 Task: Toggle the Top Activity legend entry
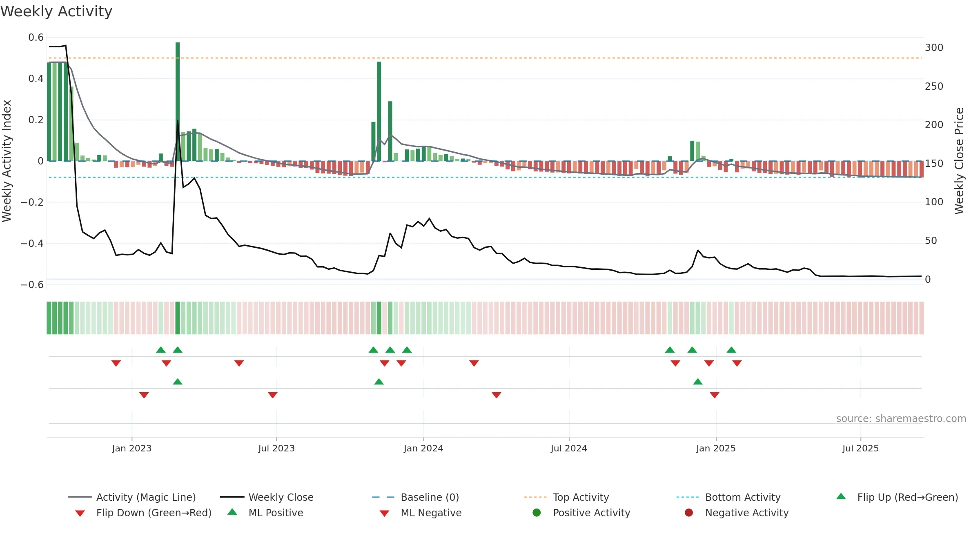(x=567, y=497)
